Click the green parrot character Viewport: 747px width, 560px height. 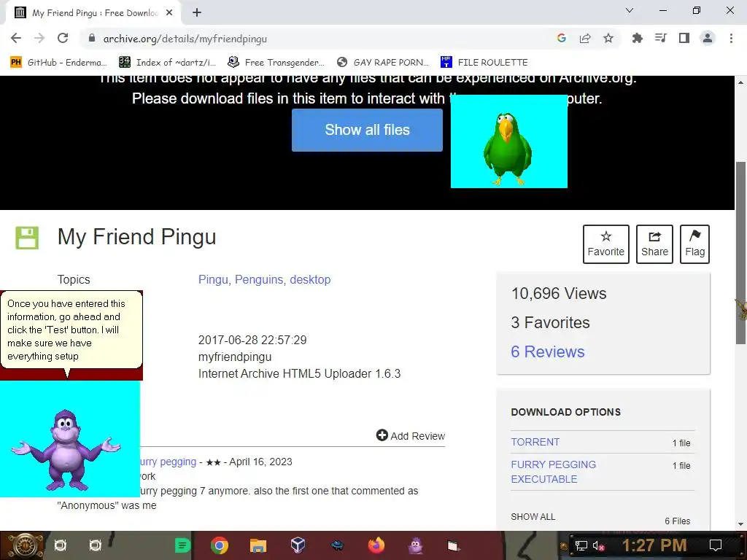(x=508, y=148)
